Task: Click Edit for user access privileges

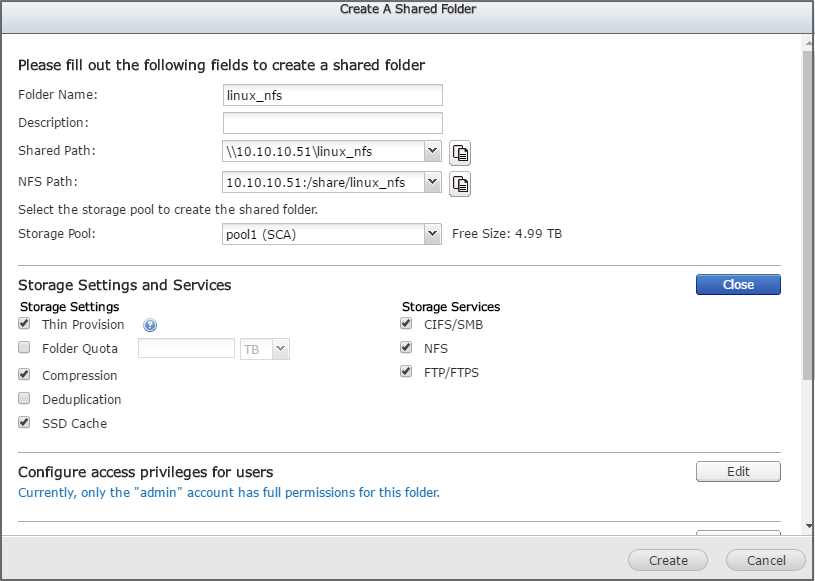Action: [738, 471]
